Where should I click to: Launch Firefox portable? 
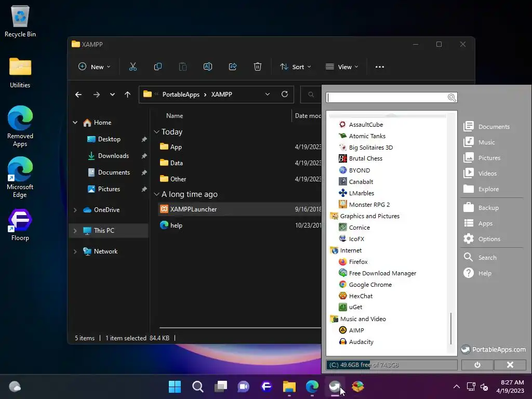(x=353, y=262)
